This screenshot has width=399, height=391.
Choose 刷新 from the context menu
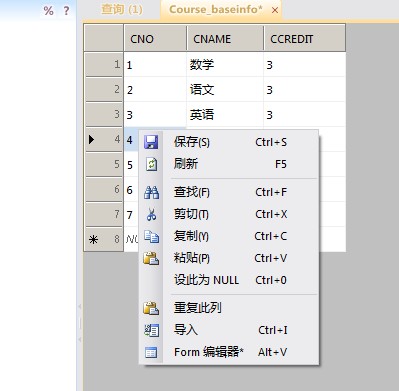pos(229,164)
